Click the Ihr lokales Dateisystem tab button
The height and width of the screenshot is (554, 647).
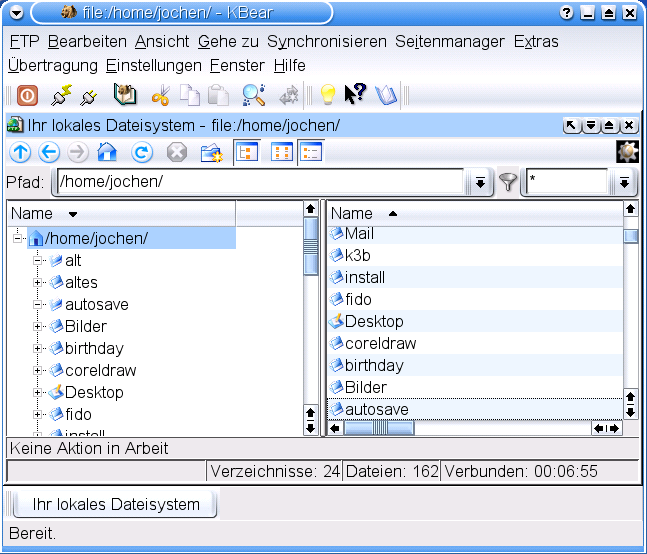click(115, 504)
